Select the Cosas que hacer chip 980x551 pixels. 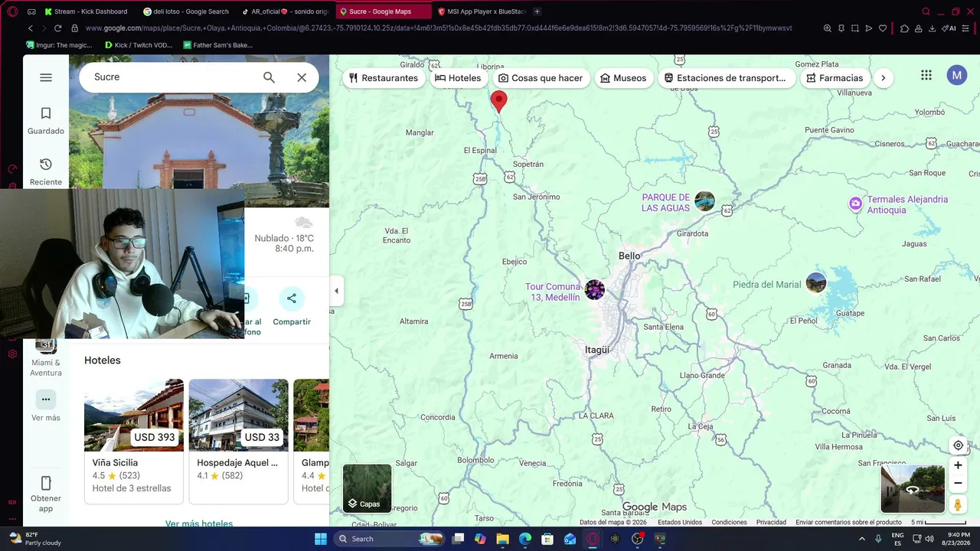tap(541, 78)
